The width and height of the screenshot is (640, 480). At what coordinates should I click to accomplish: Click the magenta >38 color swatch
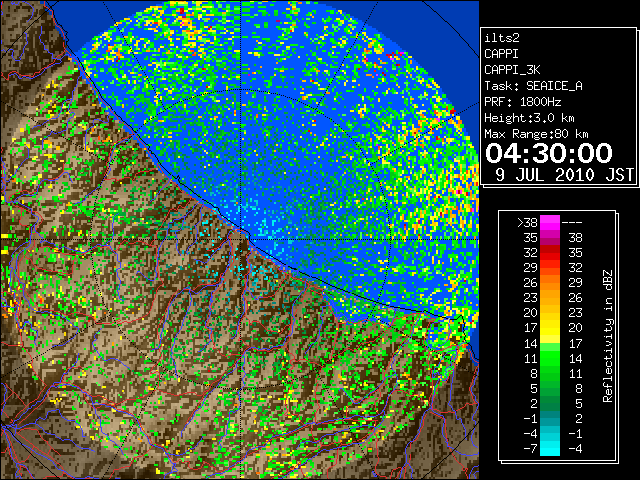point(550,223)
